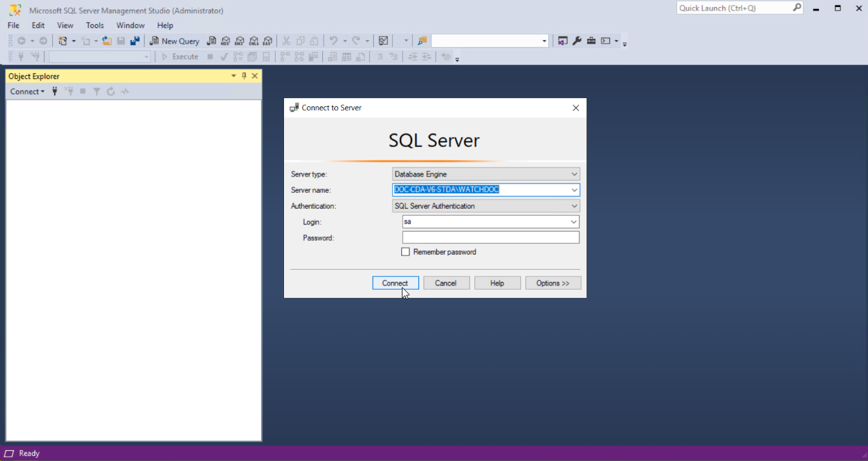Click the New Query toolbar button
This screenshot has height=461, width=868.
pos(174,41)
